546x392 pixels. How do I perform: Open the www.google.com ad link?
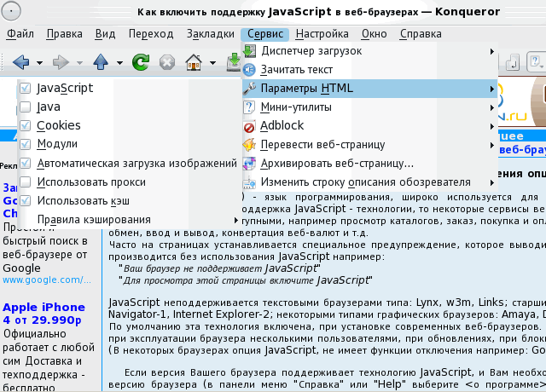coord(47,280)
